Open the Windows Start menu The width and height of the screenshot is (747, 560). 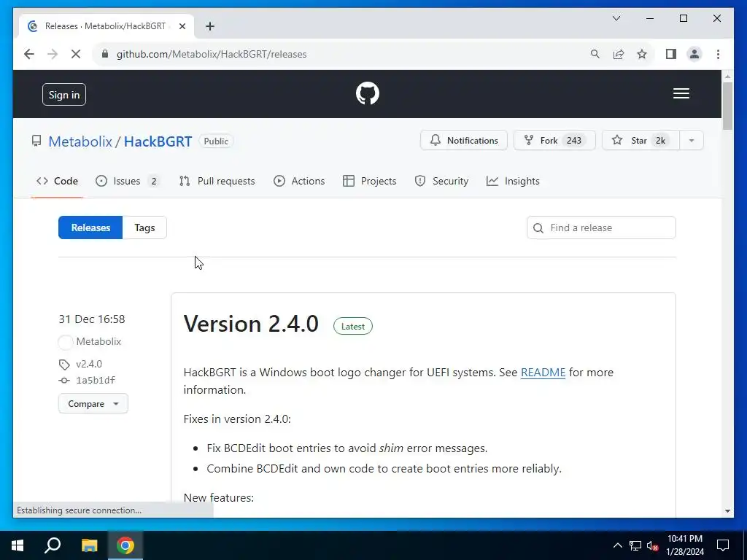18,545
